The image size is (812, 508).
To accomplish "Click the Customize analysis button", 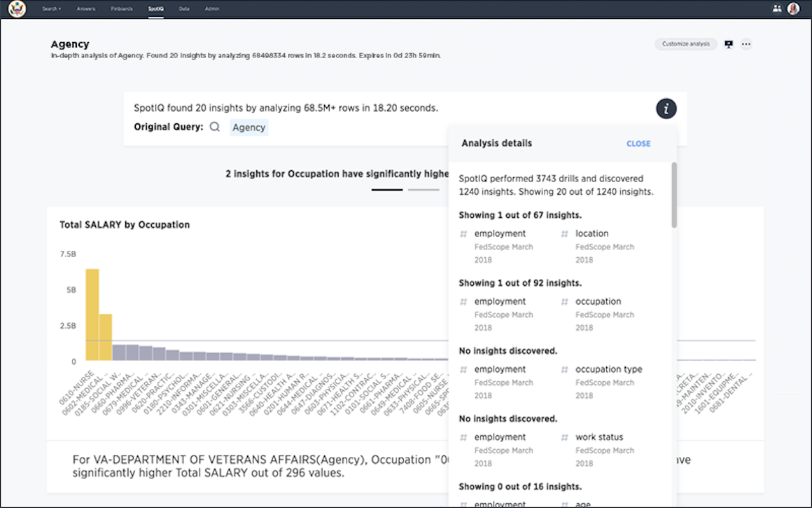I will pyautogui.click(x=685, y=44).
